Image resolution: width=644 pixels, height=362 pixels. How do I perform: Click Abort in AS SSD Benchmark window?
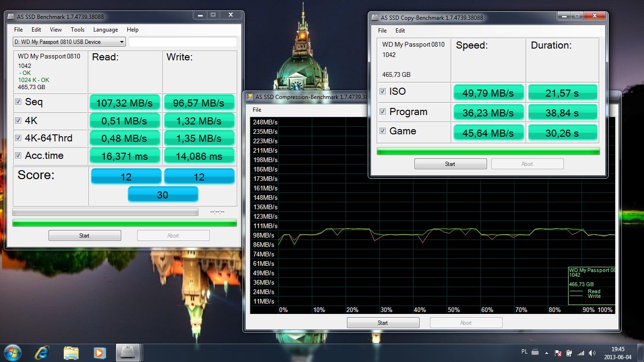point(173,236)
